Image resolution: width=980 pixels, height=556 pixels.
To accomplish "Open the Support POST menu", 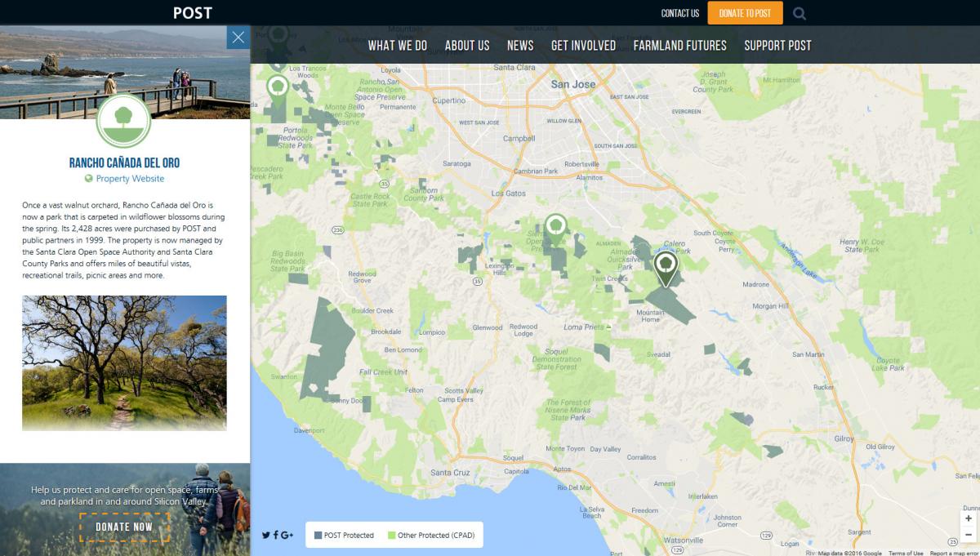I will pyautogui.click(x=777, y=46).
